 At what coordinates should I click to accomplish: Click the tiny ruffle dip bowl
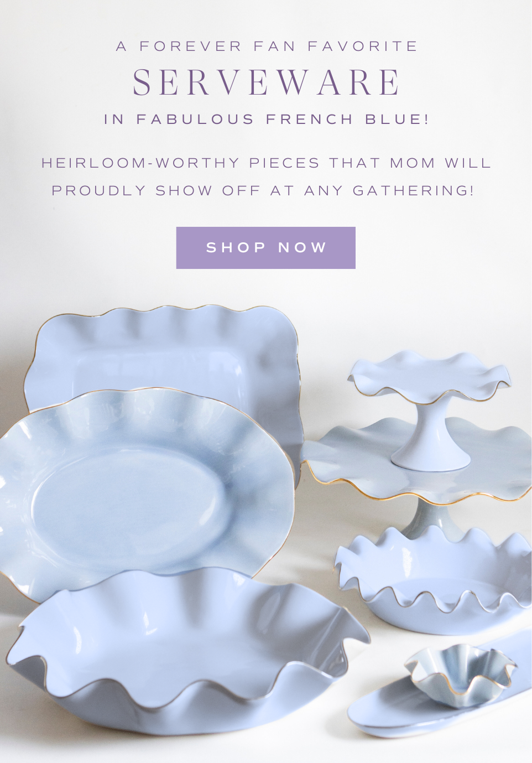click(460, 675)
